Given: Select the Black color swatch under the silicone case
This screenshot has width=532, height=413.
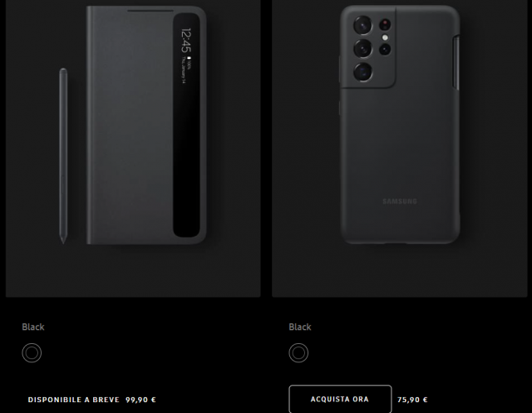Looking at the screenshot, I should tap(298, 352).
